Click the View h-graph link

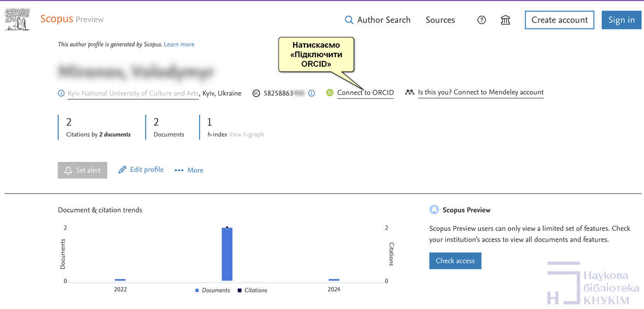coord(246,135)
